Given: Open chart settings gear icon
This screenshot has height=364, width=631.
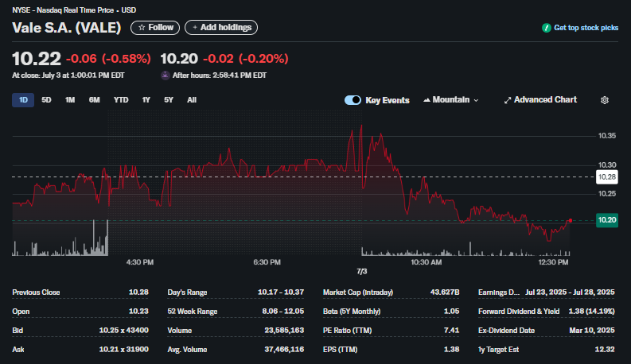Looking at the screenshot, I should (605, 100).
